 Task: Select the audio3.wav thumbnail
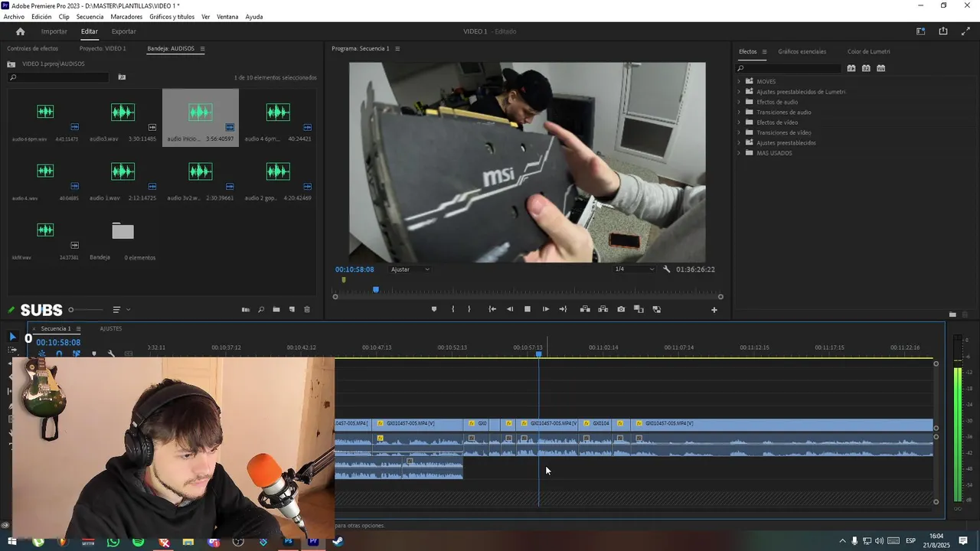122,112
